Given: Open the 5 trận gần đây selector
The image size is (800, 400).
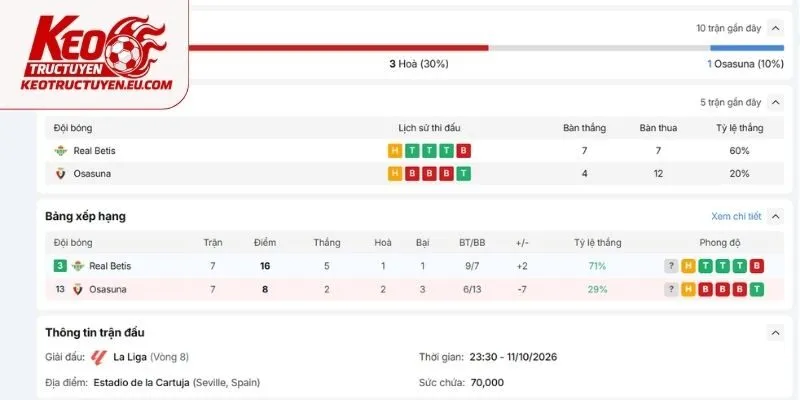Looking at the screenshot, I should (731, 103).
